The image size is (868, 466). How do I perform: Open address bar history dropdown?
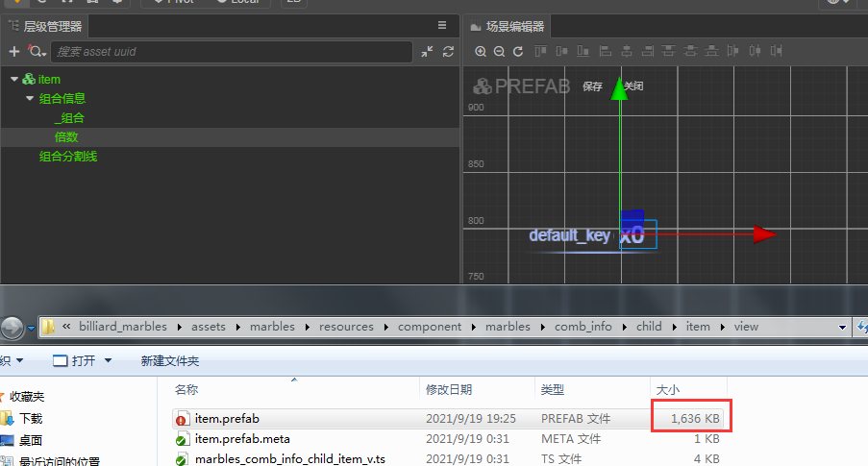coord(842,327)
